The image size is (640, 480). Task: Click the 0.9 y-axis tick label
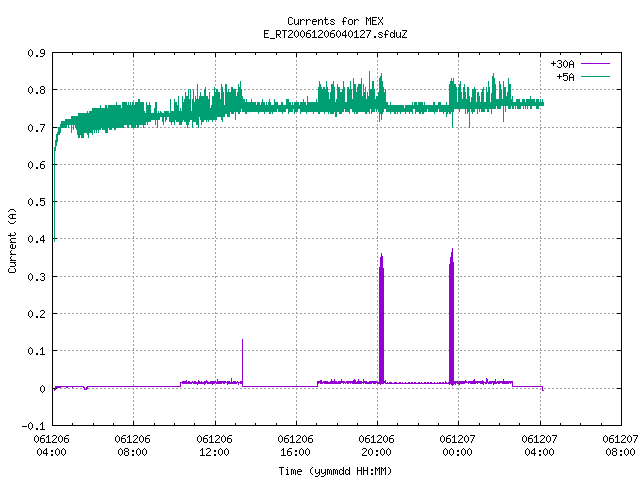pyautogui.click(x=36, y=53)
